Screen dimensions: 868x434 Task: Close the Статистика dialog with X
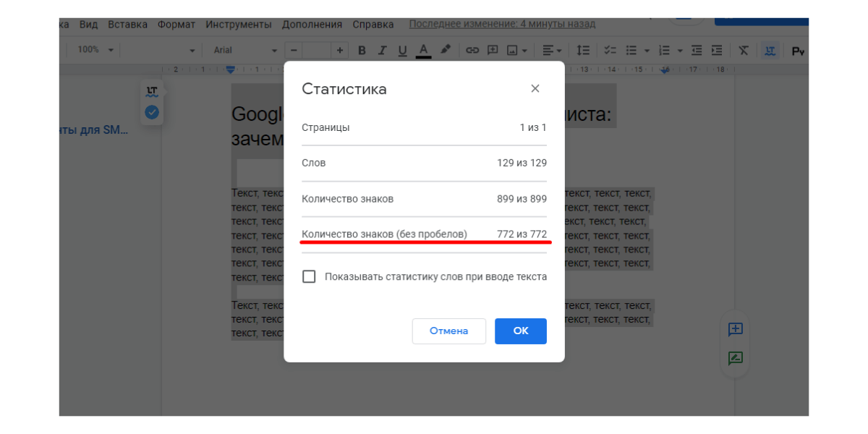tap(535, 89)
